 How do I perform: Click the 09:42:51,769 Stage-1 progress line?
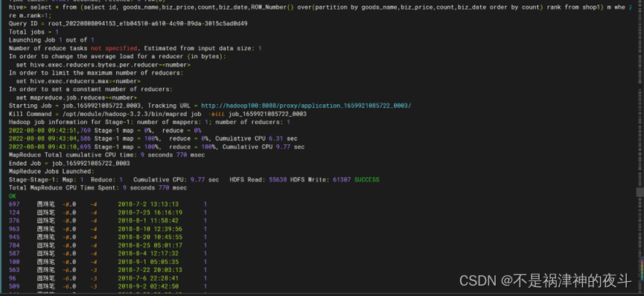pyautogui.click(x=105, y=131)
